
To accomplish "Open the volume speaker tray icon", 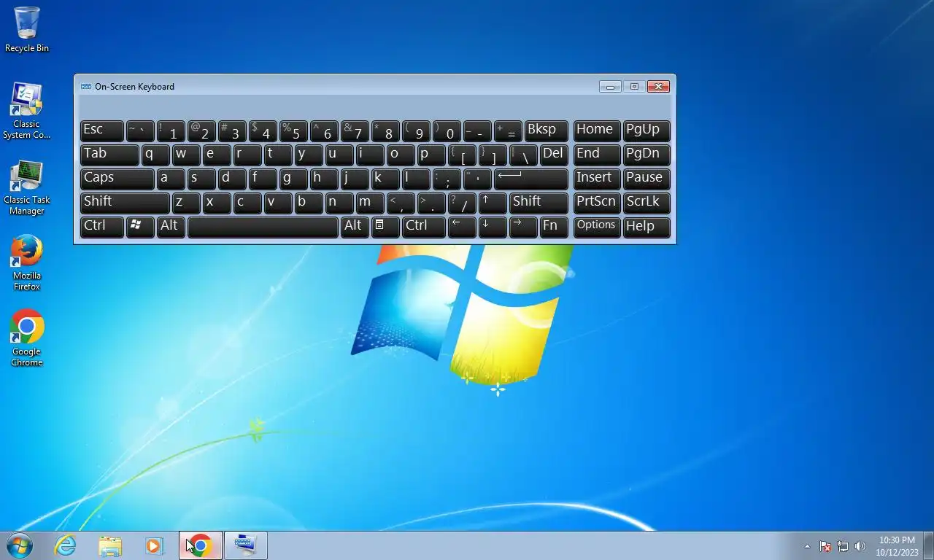I will pyautogui.click(x=860, y=546).
